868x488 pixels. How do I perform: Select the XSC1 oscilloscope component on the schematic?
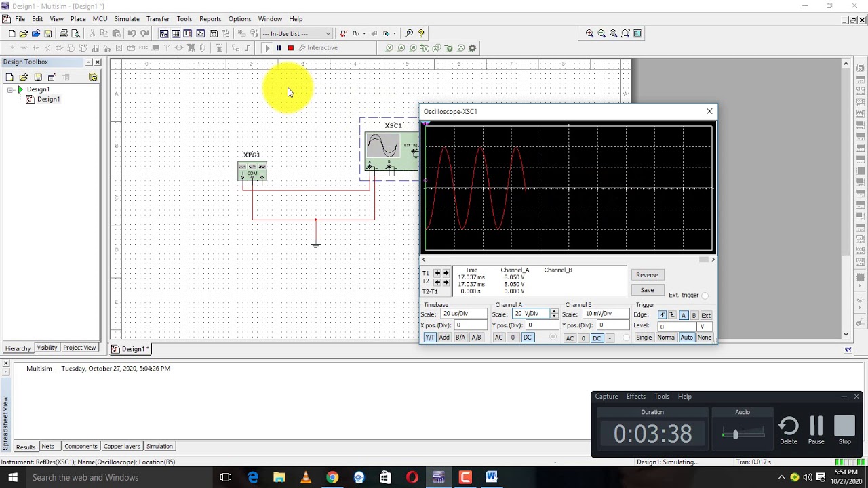pyautogui.click(x=392, y=150)
